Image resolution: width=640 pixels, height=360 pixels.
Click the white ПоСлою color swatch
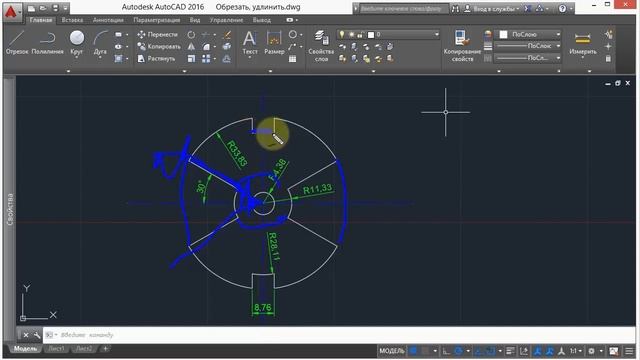tap(504, 35)
